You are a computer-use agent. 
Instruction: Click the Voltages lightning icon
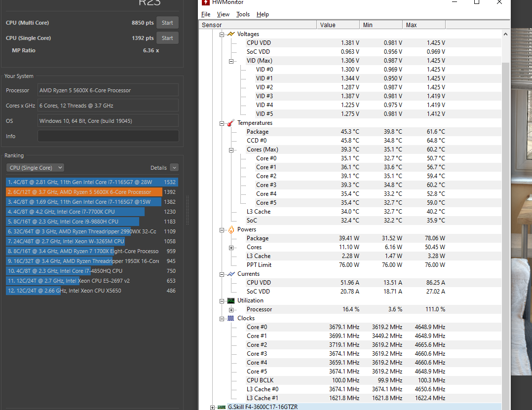click(231, 34)
